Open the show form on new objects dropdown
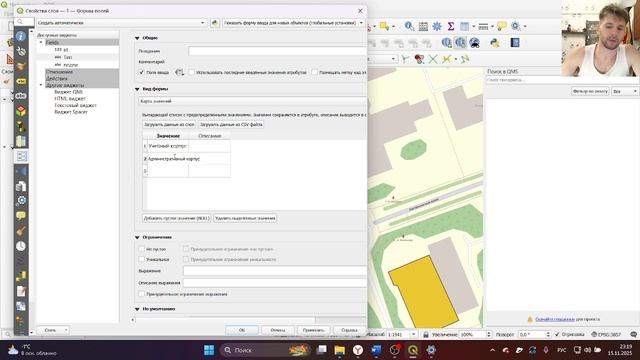The image size is (640, 360). coord(293,23)
